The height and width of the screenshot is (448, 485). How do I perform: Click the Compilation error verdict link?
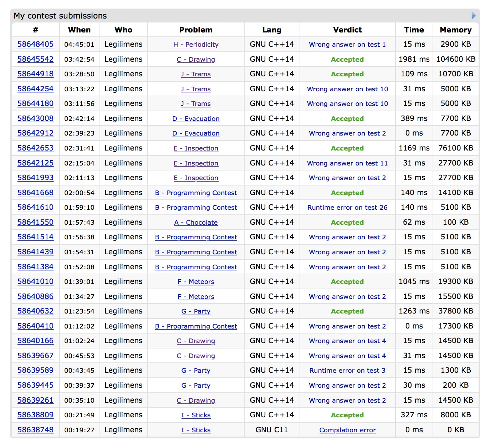click(x=347, y=430)
